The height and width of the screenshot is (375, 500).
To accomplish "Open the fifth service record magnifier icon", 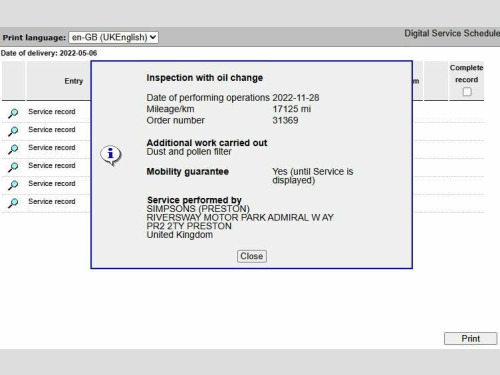I will click(x=13, y=185).
